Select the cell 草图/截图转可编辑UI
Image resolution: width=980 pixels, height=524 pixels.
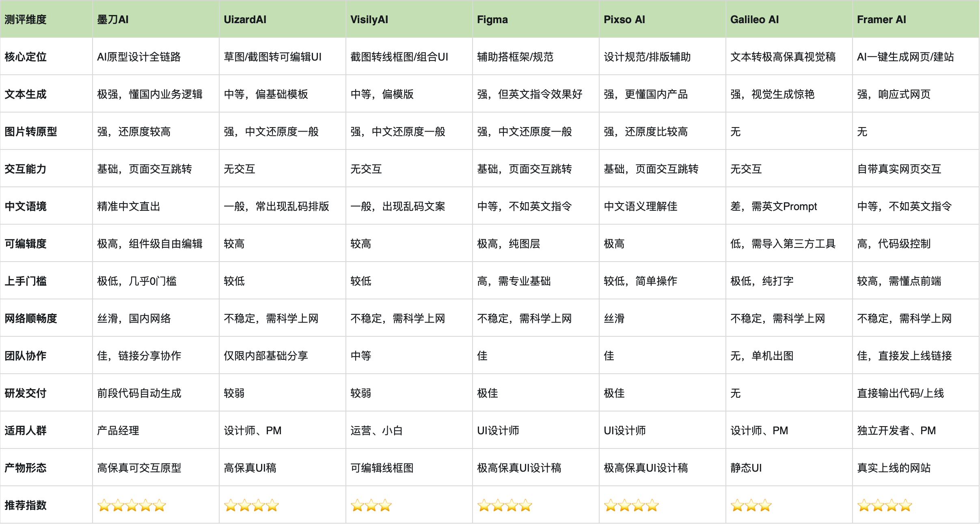click(x=272, y=57)
